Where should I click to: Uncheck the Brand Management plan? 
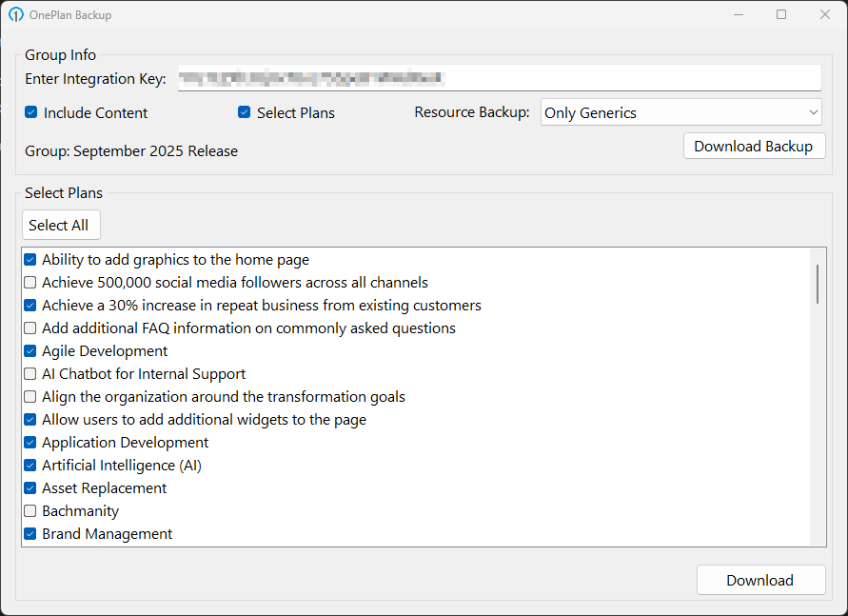(30, 534)
